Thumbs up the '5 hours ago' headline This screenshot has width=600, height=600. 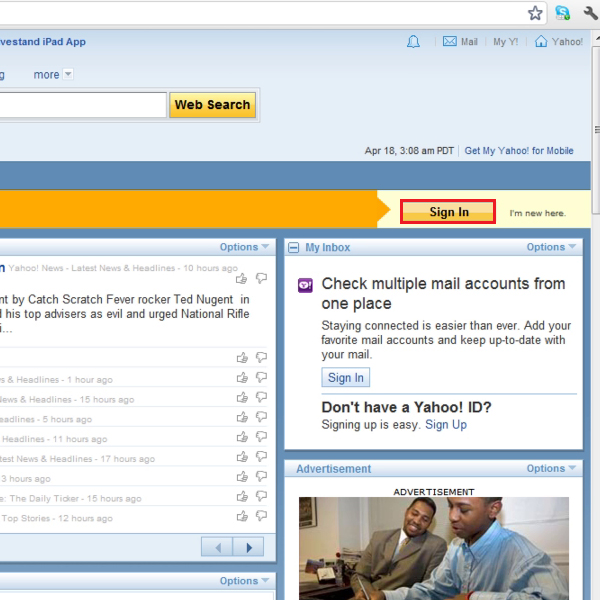tap(242, 417)
